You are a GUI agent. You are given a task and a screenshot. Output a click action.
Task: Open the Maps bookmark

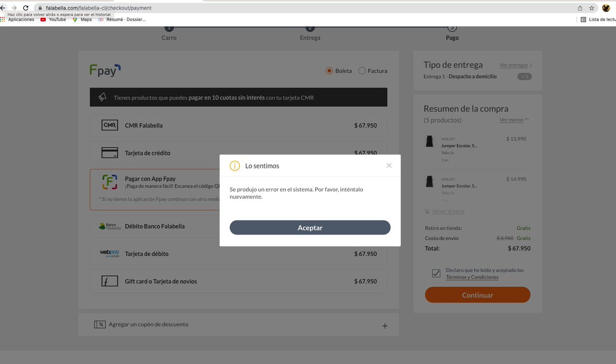(82, 20)
